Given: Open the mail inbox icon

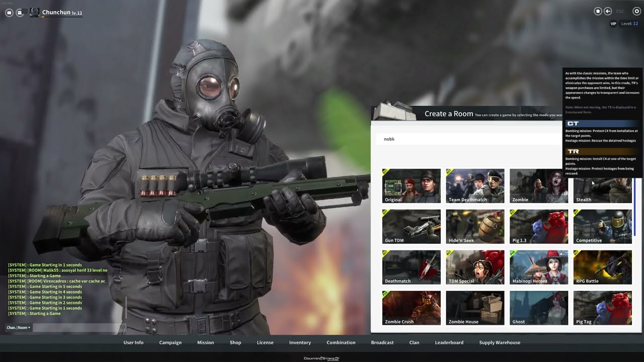Looking at the screenshot, I should coord(20,13).
